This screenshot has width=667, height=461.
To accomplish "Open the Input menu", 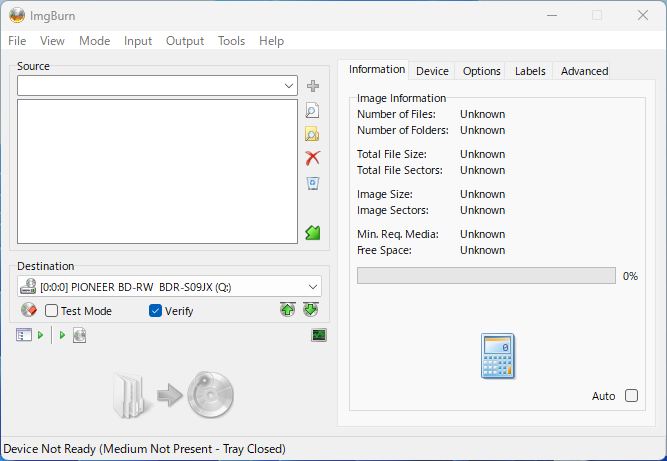I will point(138,41).
